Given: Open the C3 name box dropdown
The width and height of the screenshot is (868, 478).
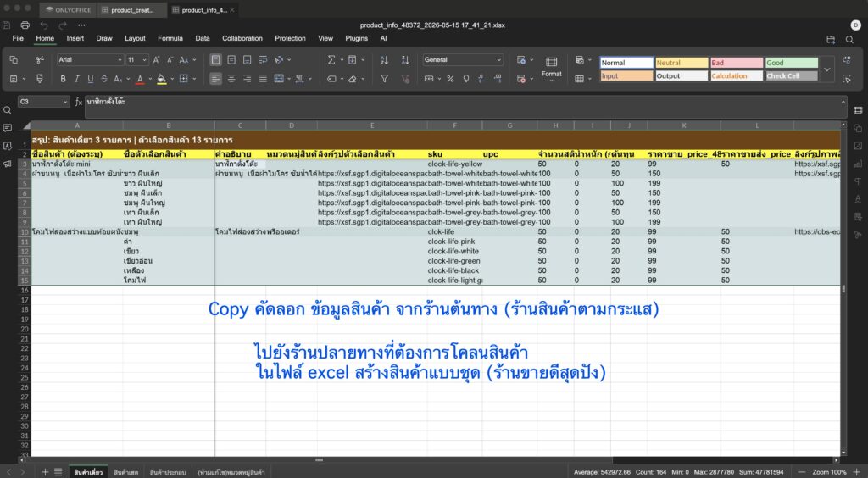Looking at the screenshot, I should coord(65,102).
